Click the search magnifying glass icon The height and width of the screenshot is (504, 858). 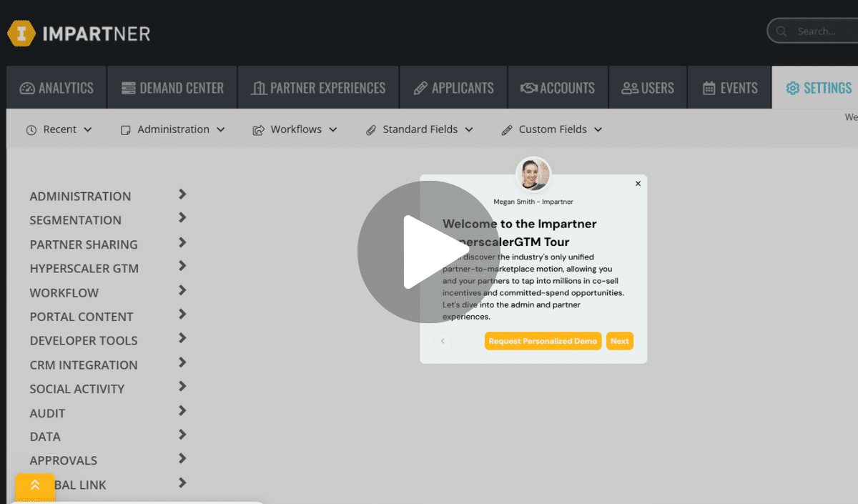click(781, 31)
